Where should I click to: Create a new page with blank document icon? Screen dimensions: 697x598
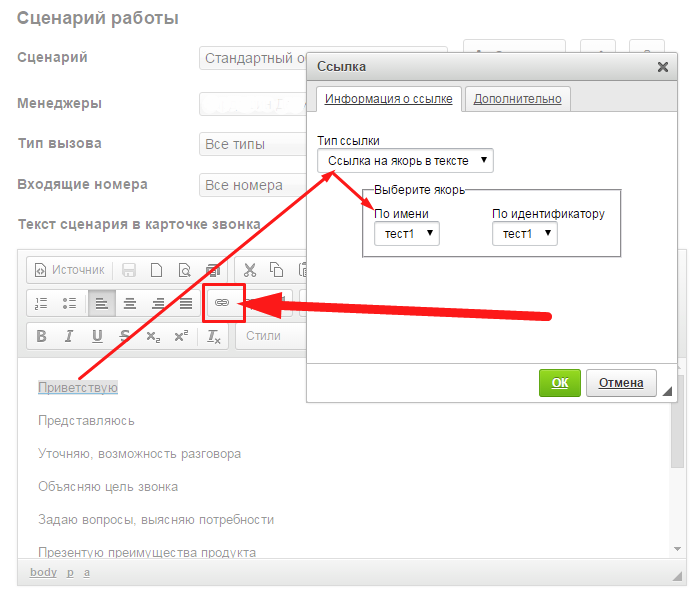click(156, 270)
